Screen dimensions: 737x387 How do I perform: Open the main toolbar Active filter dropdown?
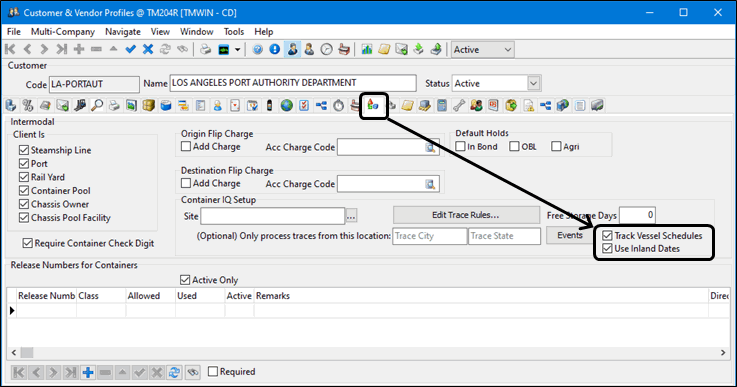(508, 49)
